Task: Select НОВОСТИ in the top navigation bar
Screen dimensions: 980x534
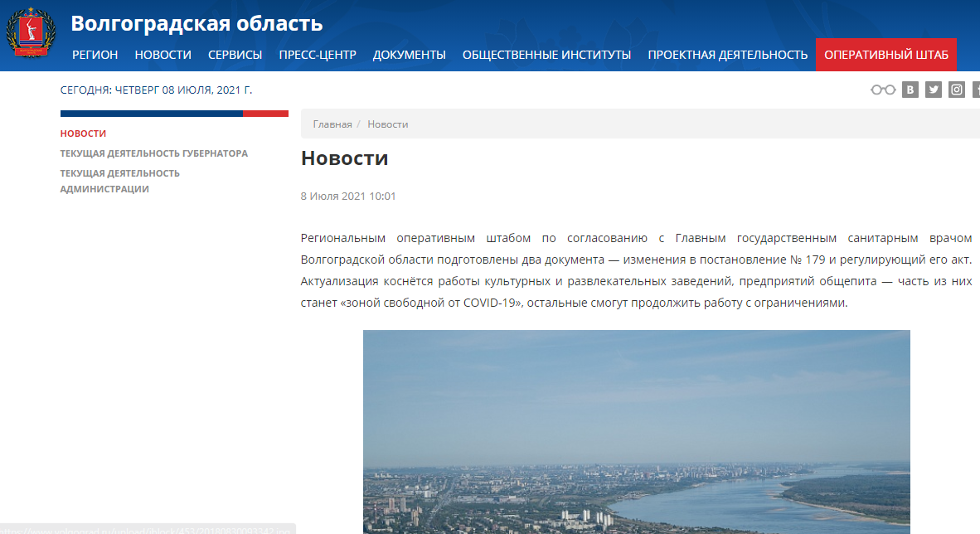Action: point(163,54)
